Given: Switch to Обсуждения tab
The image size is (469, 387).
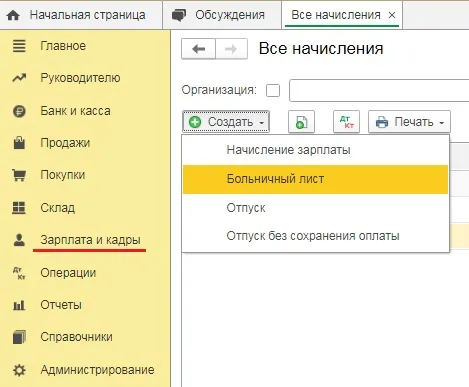Looking at the screenshot, I should (222, 15).
